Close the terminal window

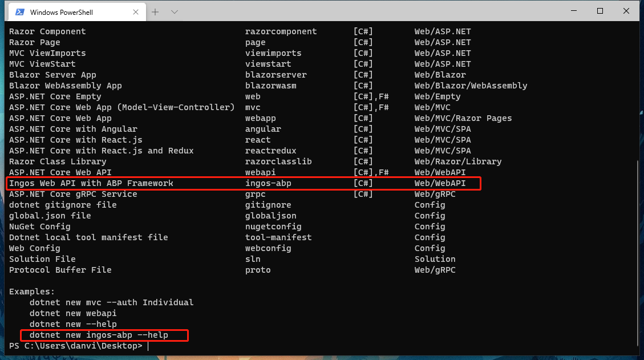(626, 11)
